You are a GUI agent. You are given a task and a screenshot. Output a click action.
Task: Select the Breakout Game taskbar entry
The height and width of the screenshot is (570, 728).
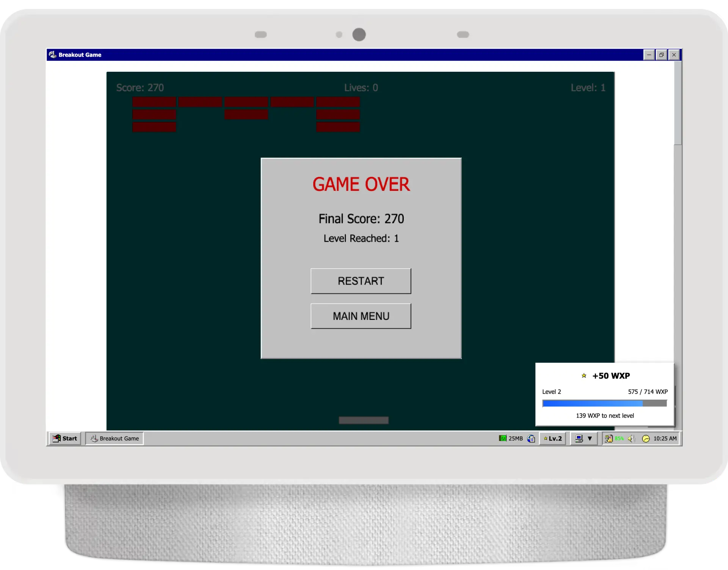point(114,438)
